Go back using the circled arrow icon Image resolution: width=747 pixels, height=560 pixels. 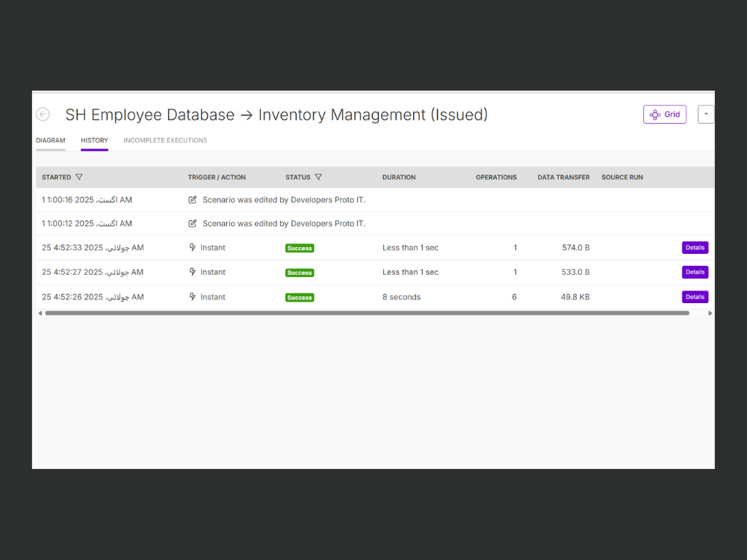(43, 114)
